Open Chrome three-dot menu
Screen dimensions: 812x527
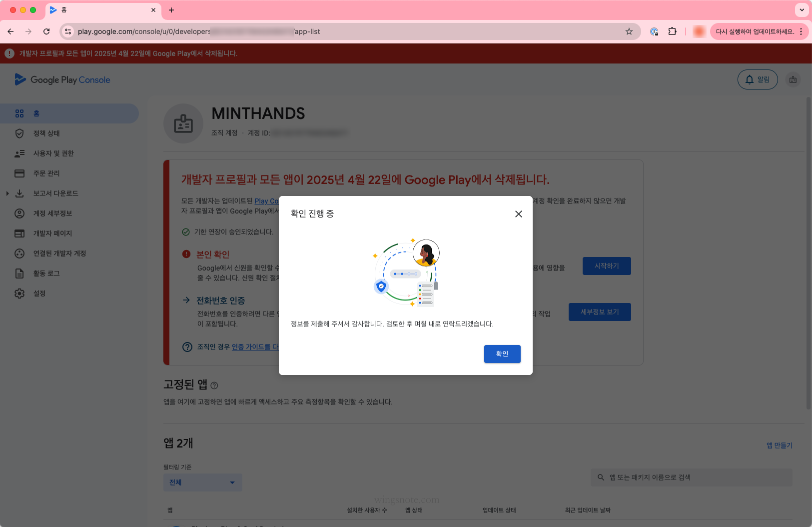(x=801, y=31)
